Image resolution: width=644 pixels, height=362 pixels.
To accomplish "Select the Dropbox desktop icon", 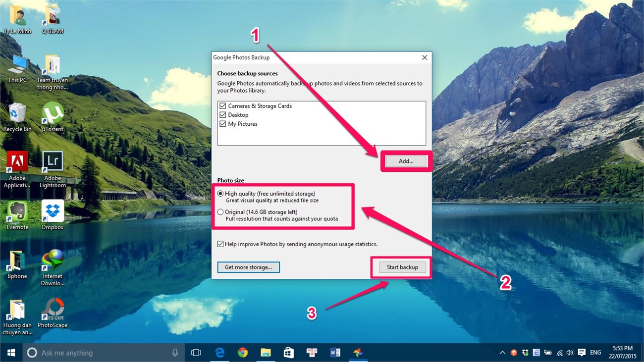I will (x=53, y=216).
